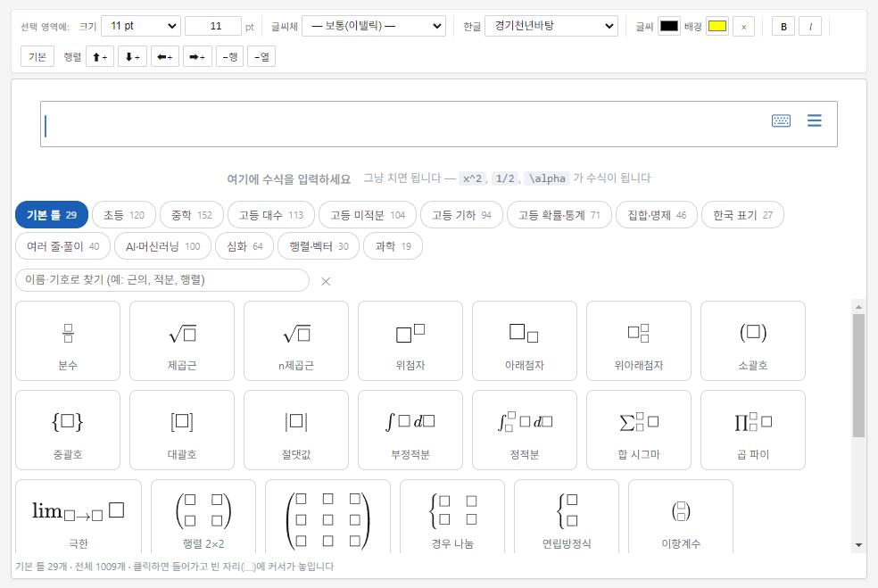
Task: Focus the formula input box
Action: (x=439, y=124)
